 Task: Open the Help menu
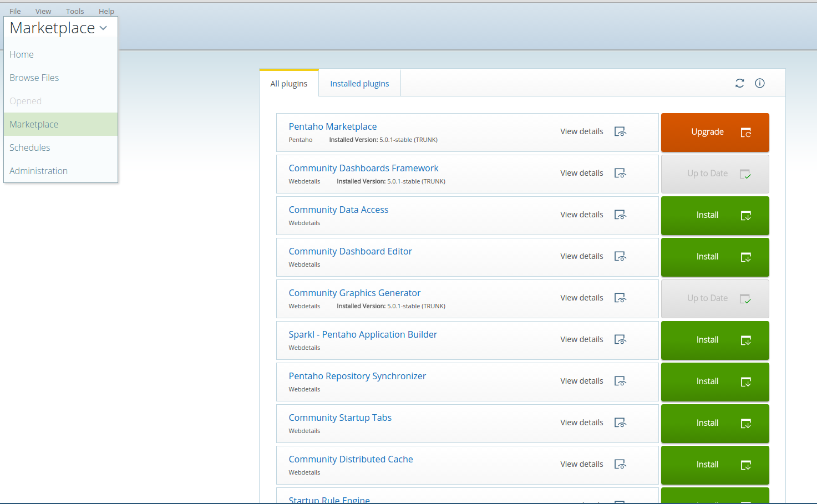pos(106,11)
